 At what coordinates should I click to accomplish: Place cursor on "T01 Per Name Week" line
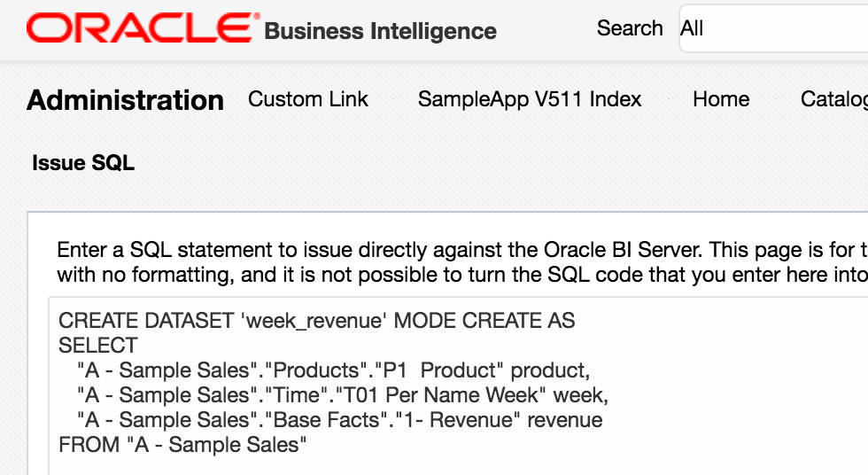(x=342, y=395)
